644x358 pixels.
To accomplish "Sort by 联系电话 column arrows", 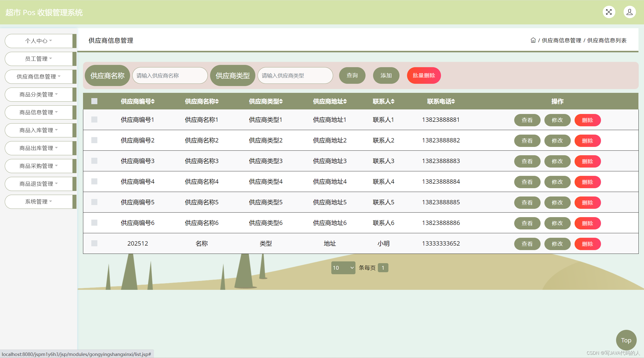I will [x=453, y=101].
